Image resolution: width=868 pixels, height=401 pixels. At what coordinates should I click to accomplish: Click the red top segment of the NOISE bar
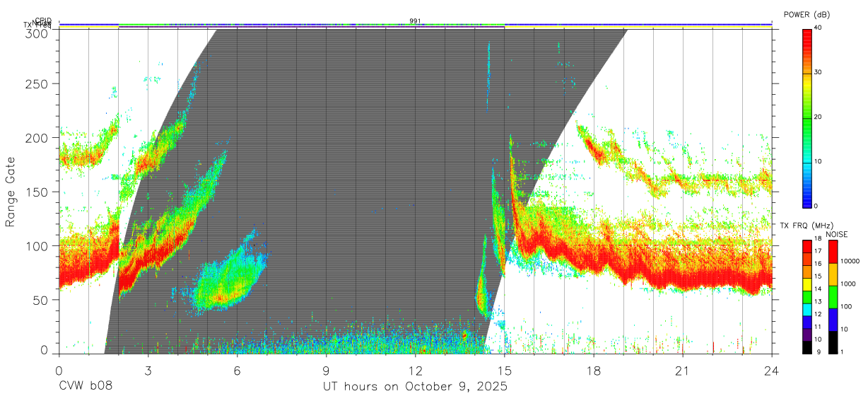tap(833, 252)
